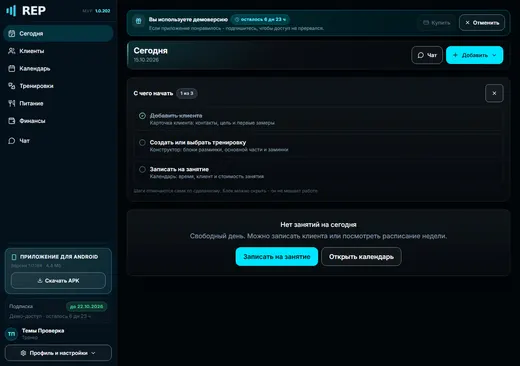Open the Финансы section
520x366 pixels.
(x=58, y=121)
